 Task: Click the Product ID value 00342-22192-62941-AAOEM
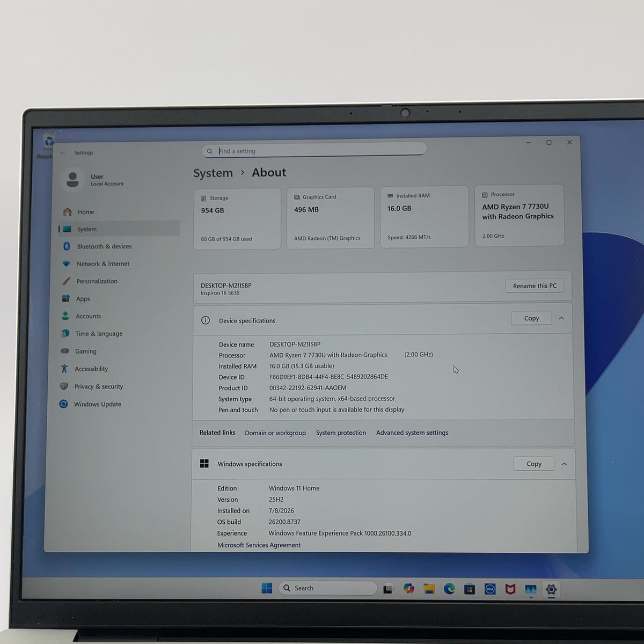click(x=308, y=387)
